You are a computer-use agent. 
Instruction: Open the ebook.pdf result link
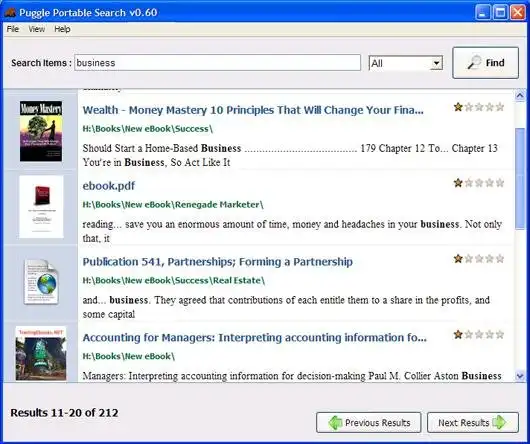click(x=109, y=186)
